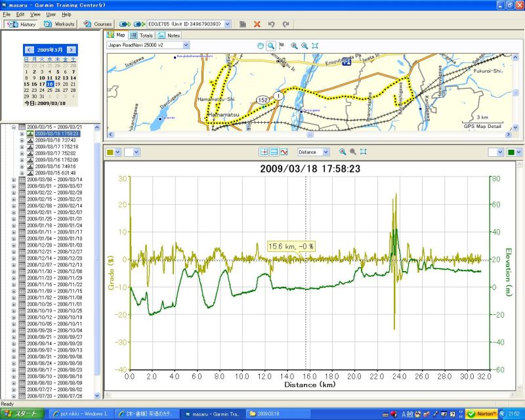Switch to the Map tab
Viewport: 525px width, 420px height.
(x=116, y=35)
